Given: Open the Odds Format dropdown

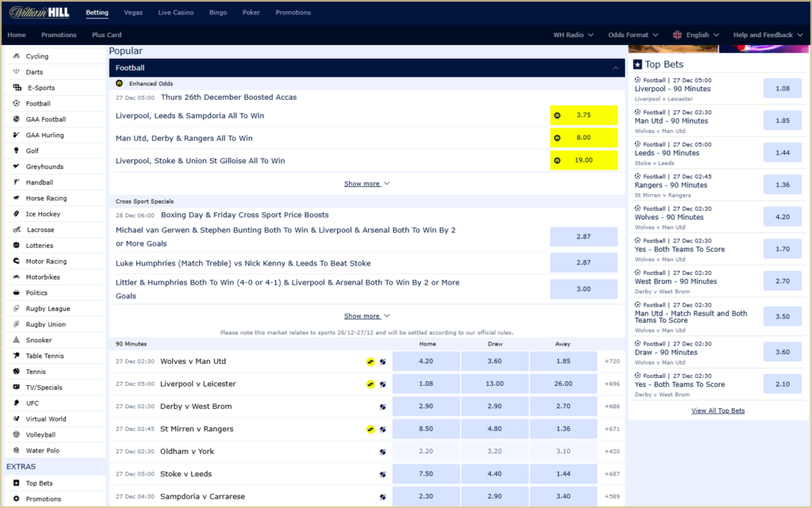Looking at the screenshot, I should click(x=634, y=35).
